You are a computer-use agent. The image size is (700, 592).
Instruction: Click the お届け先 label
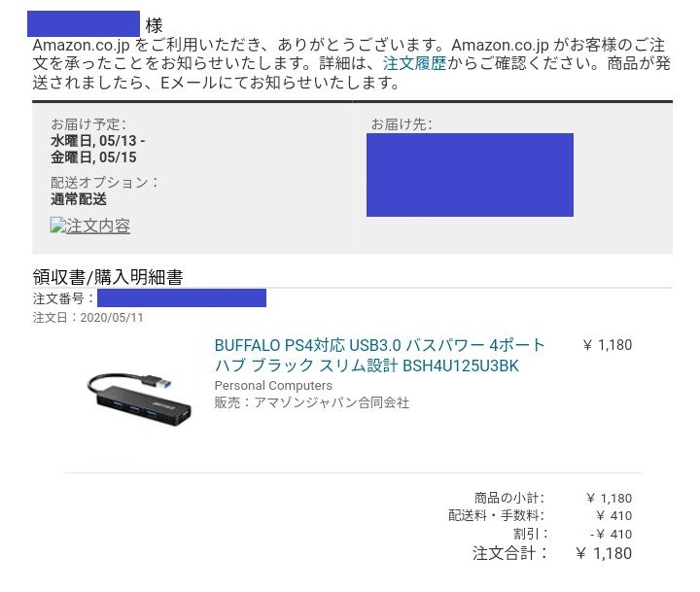pyautogui.click(x=402, y=124)
